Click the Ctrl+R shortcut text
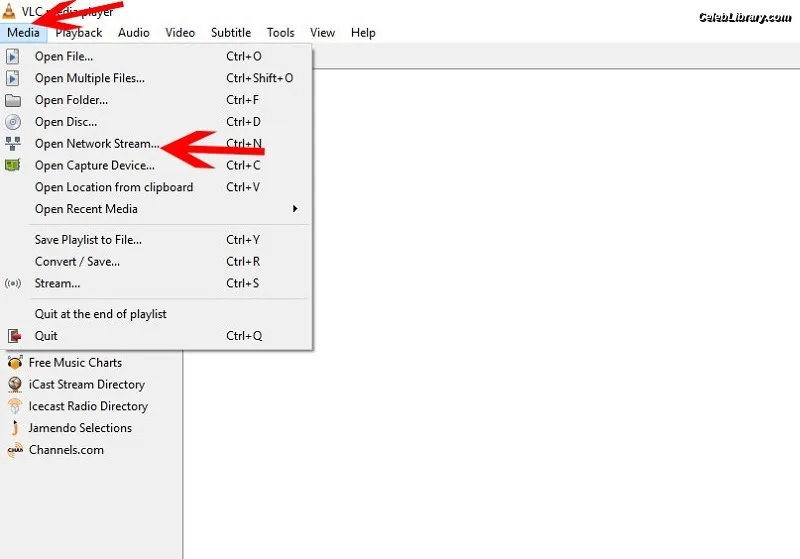The width and height of the screenshot is (800, 559). tap(243, 262)
